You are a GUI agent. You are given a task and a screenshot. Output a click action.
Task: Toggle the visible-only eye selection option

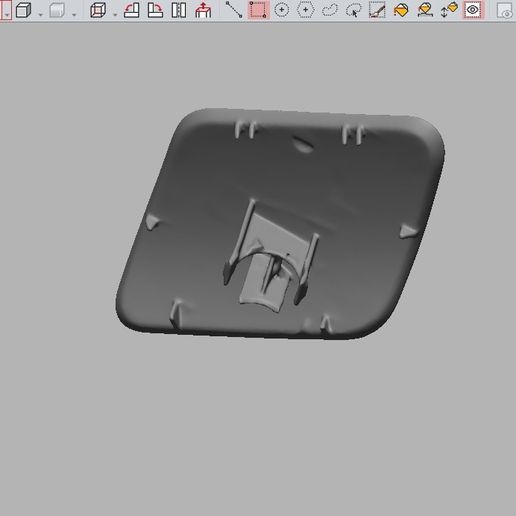[x=473, y=10]
